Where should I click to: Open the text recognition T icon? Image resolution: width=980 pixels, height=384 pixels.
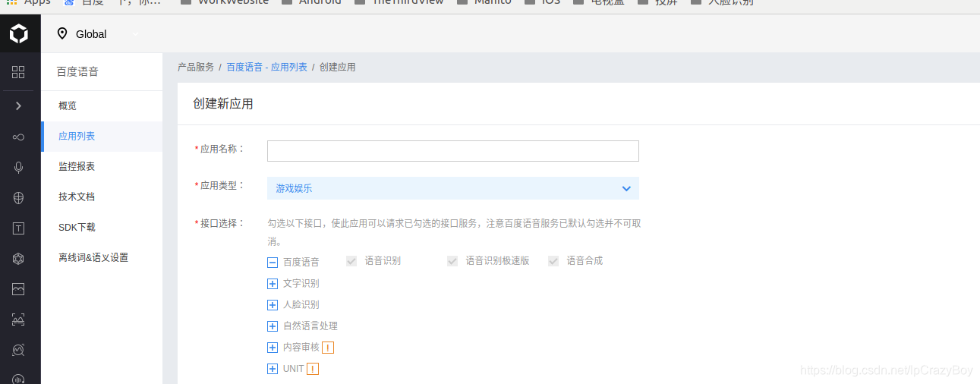click(x=19, y=228)
